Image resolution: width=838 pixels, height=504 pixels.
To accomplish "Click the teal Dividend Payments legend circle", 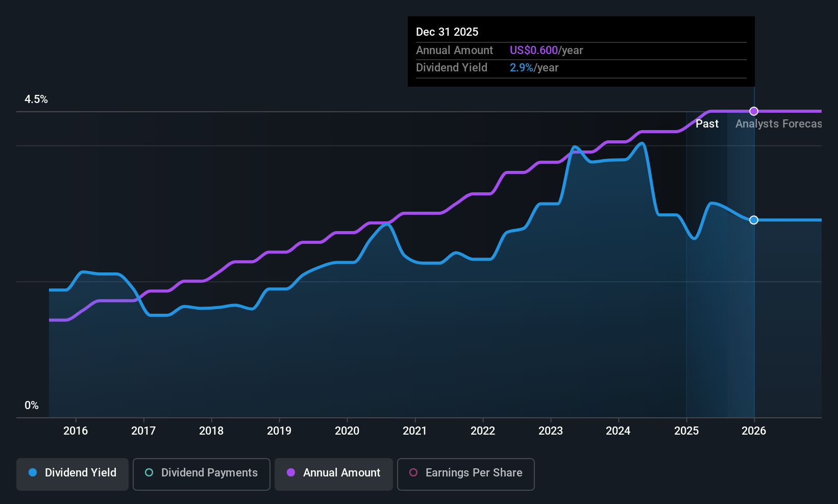I will [x=149, y=472].
